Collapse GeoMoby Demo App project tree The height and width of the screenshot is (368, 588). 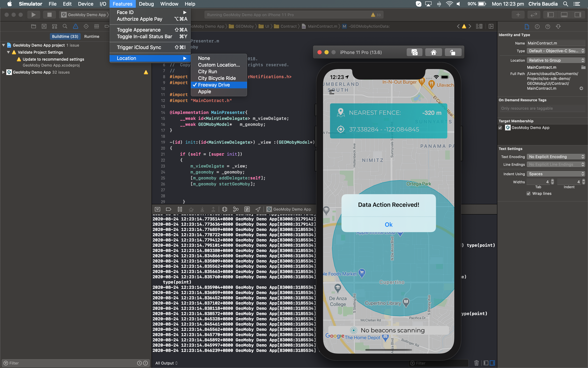pyautogui.click(x=4, y=45)
